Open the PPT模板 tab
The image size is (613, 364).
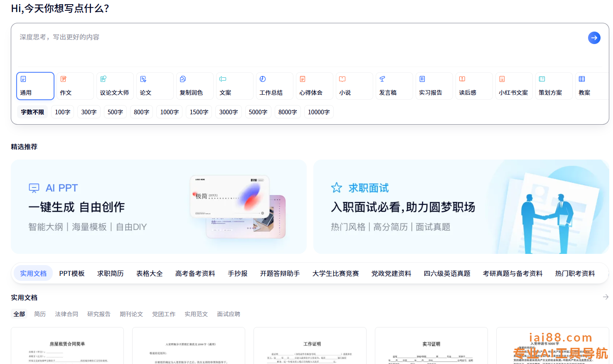click(x=72, y=273)
